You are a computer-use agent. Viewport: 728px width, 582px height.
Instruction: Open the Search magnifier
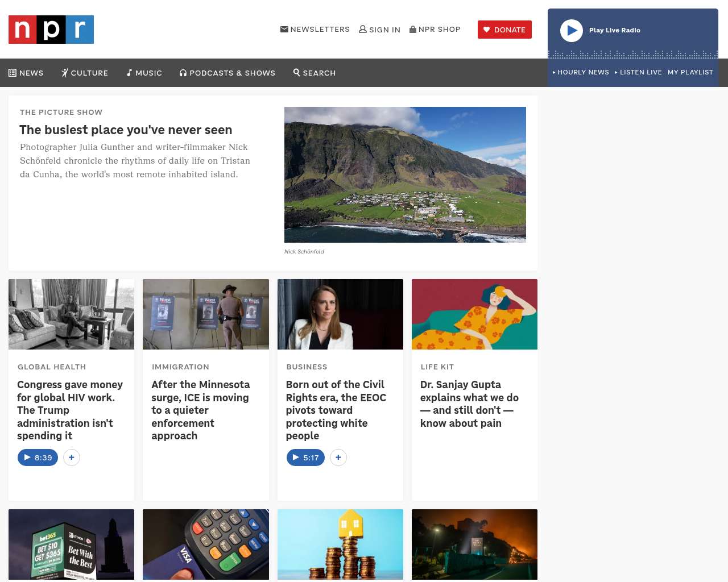[315, 73]
